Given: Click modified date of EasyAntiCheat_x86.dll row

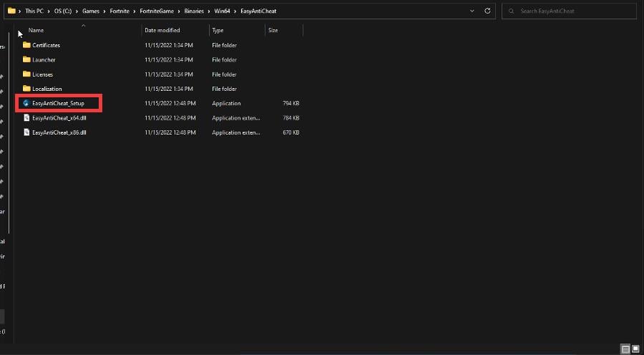Looking at the screenshot, I should (170, 132).
